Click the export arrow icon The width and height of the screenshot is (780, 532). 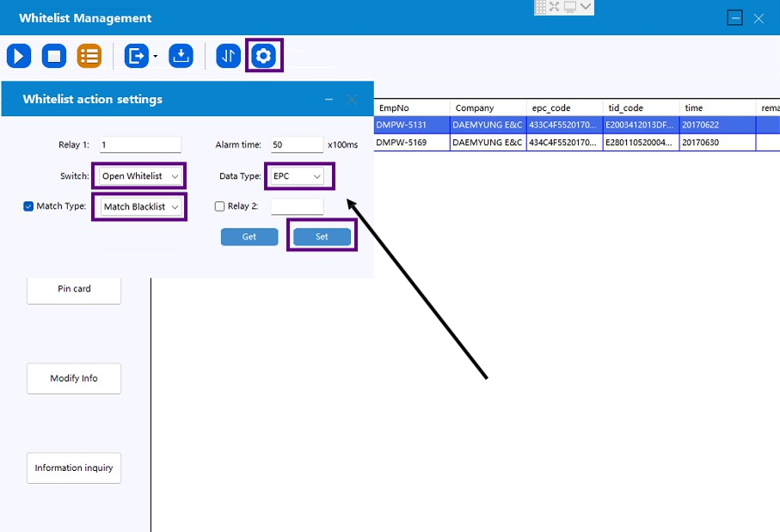[136, 56]
